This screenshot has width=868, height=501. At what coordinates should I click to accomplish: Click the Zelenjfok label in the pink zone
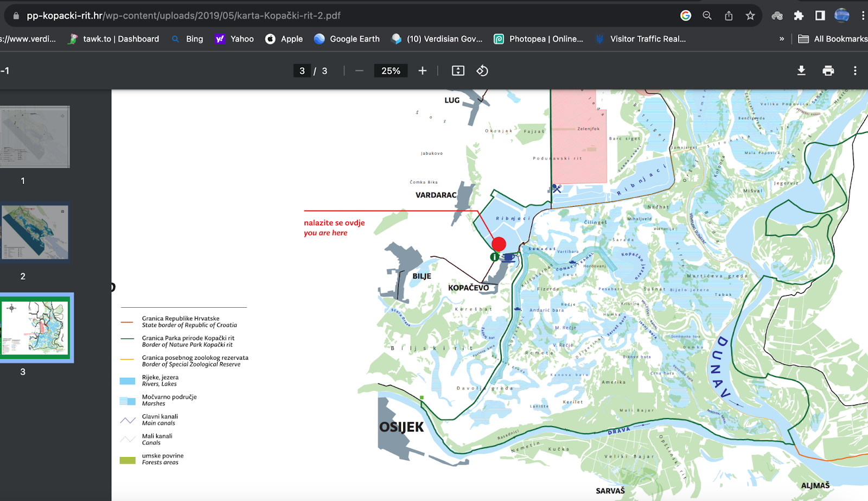click(589, 129)
